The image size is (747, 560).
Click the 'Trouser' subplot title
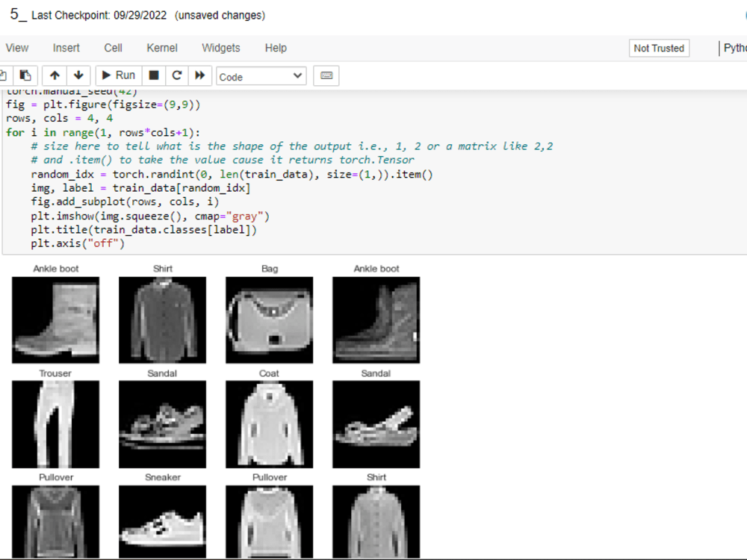[x=55, y=373]
